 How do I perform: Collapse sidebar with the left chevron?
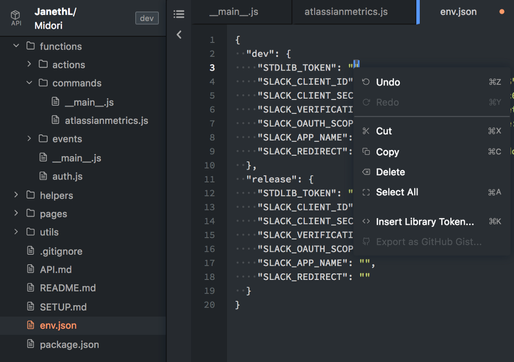point(179,34)
